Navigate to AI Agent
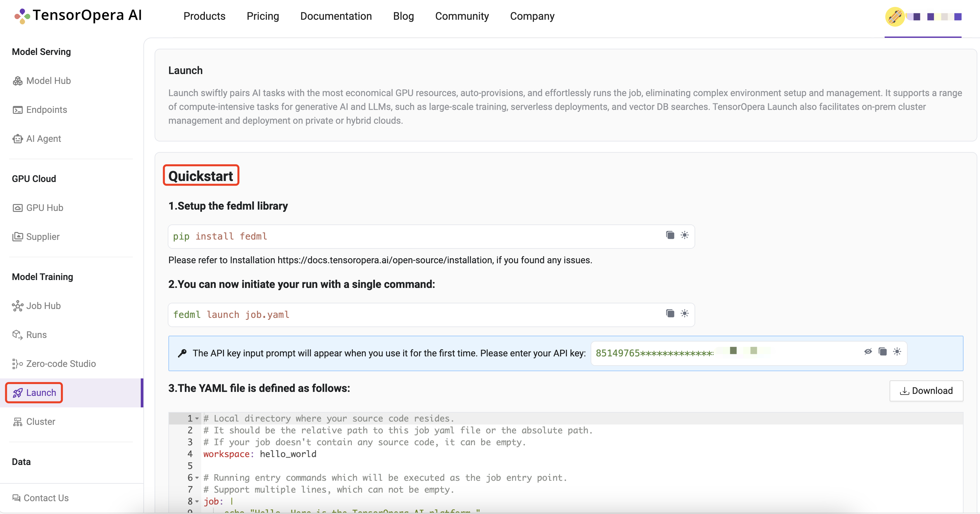The image size is (980, 514). pyautogui.click(x=43, y=139)
